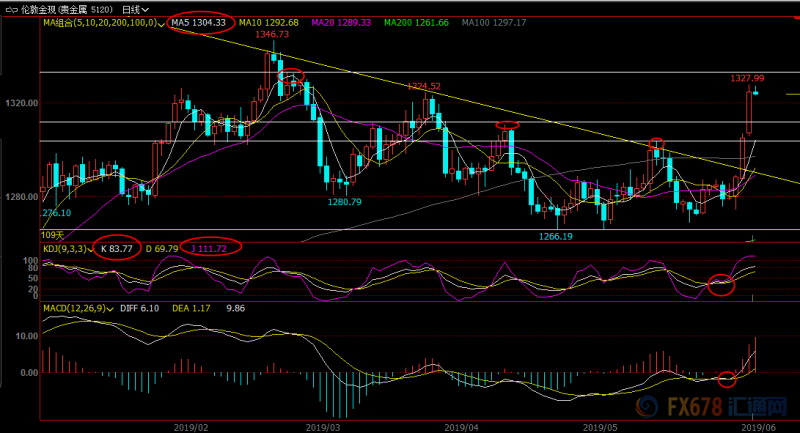
Task: Click the 1266.19 low price marker
Action: [x=556, y=237]
